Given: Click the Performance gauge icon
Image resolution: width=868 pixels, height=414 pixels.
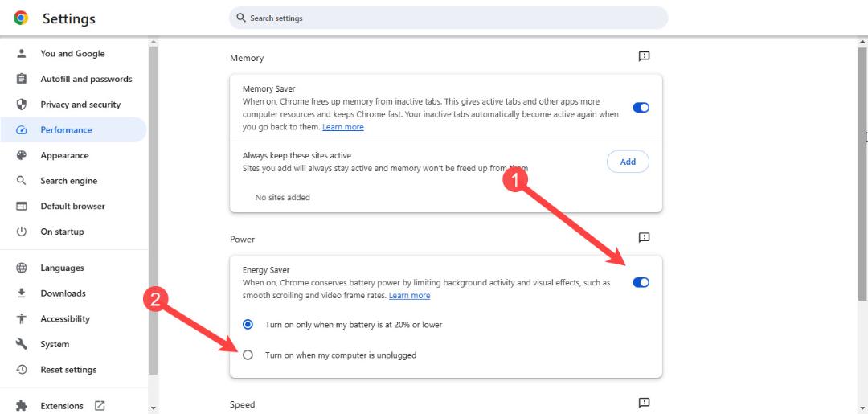Looking at the screenshot, I should click(22, 130).
